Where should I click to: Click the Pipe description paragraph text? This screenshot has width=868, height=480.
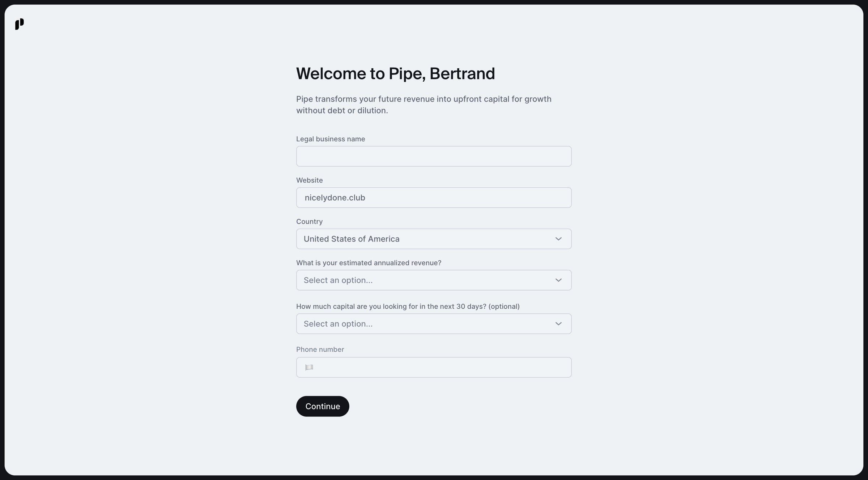pos(424,104)
